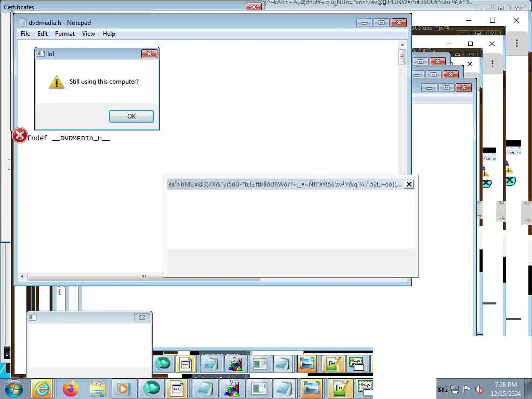Screen dimensions: 532x399
Task: Close the garbled-title popup with black X
Action: [x=409, y=184]
